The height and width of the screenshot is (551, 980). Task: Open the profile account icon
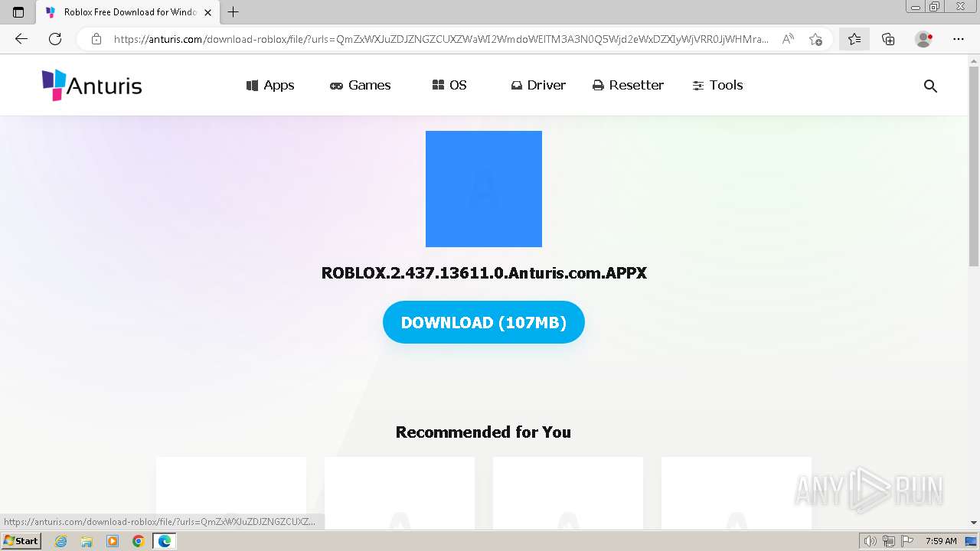coord(924,39)
